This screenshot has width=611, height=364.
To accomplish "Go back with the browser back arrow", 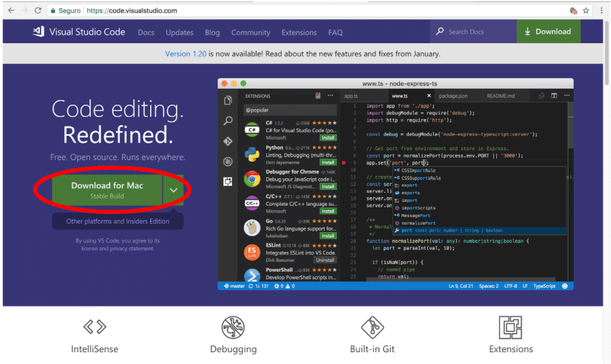I will click(11, 11).
